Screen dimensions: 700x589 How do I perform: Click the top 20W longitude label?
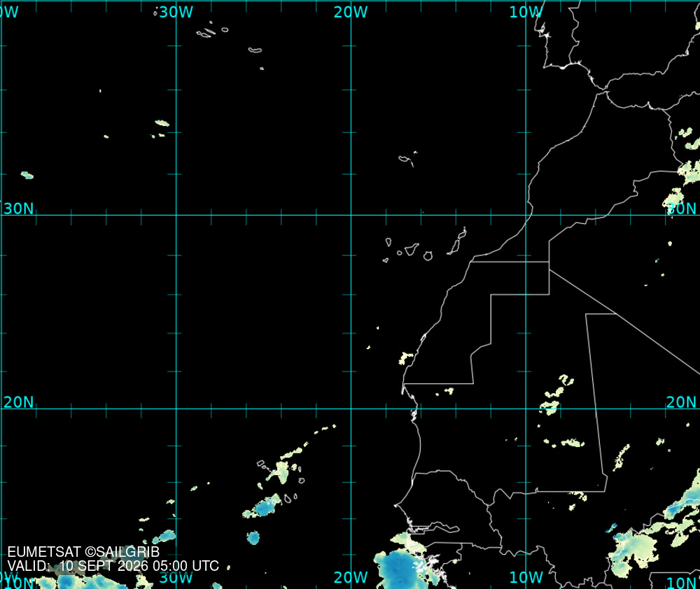click(x=351, y=12)
